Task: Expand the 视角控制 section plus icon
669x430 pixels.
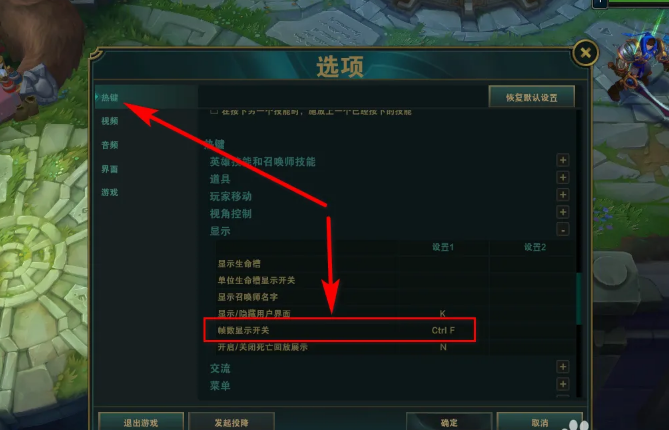Action: (563, 212)
